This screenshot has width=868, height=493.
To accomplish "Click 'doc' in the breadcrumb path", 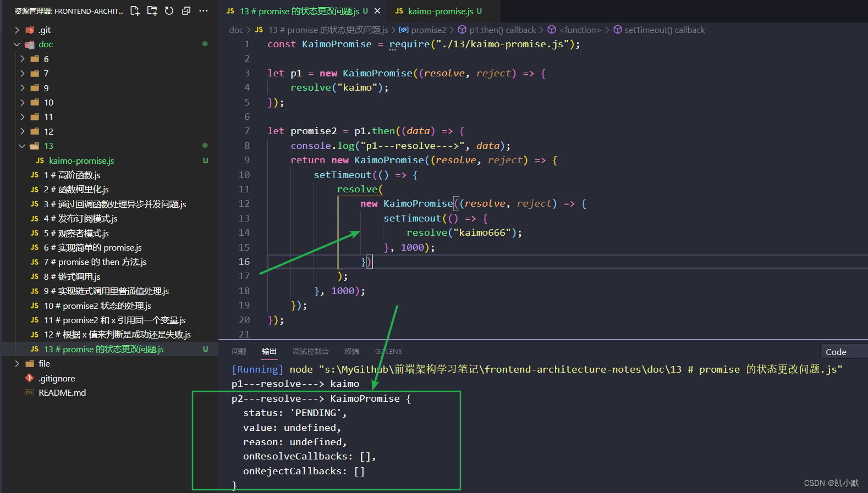I will (236, 30).
